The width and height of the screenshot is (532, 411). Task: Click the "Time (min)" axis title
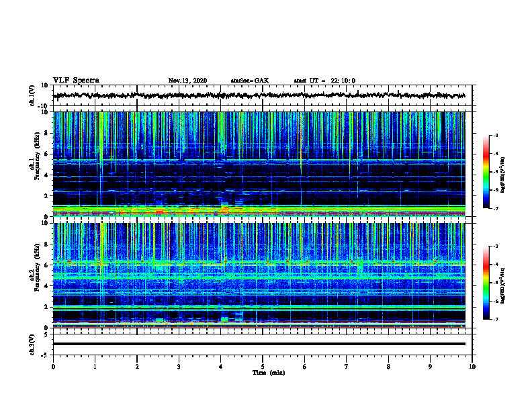pyautogui.click(x=269, y=373)
